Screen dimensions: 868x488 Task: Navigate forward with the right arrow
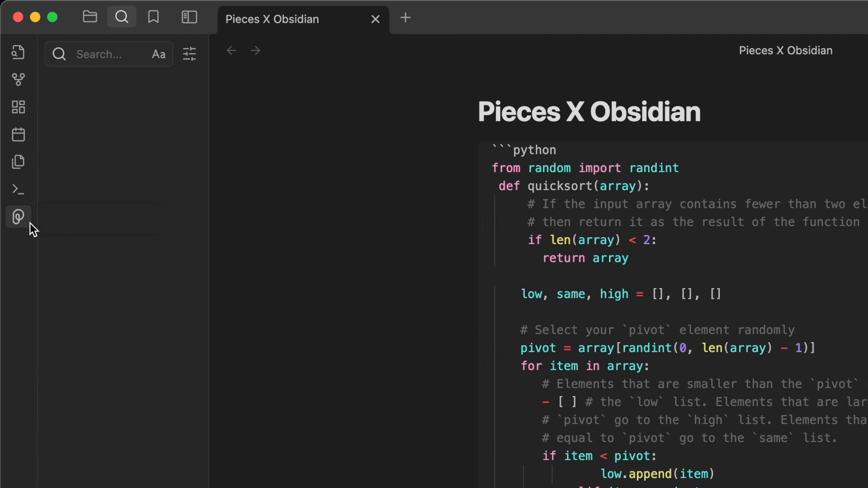(x=255, y=51)
